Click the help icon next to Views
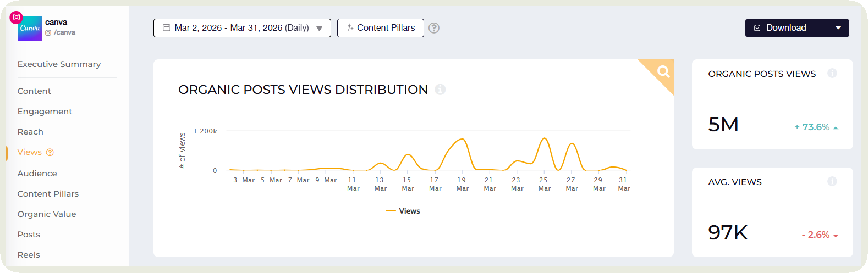The image size is (868, 273). coord(50,152)
